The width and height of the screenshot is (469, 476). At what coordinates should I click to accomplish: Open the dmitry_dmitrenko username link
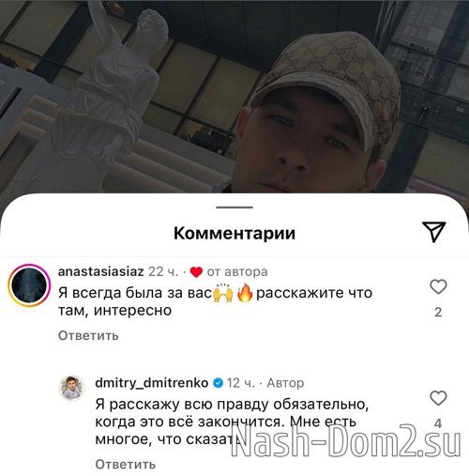(x=152, y=383)
